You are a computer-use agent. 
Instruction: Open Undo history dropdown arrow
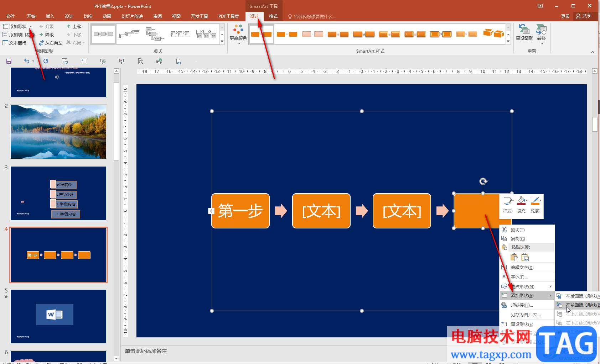click(x=33, y=61)
